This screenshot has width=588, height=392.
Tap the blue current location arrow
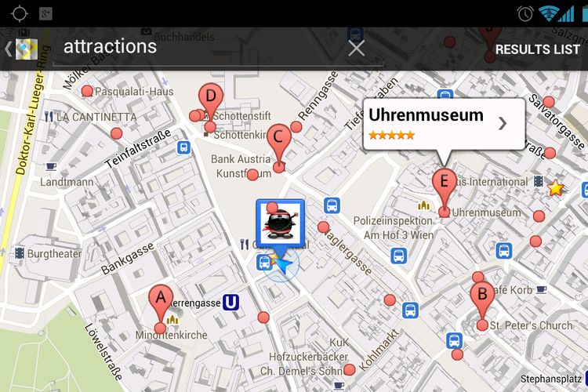(x=284, y=266)
